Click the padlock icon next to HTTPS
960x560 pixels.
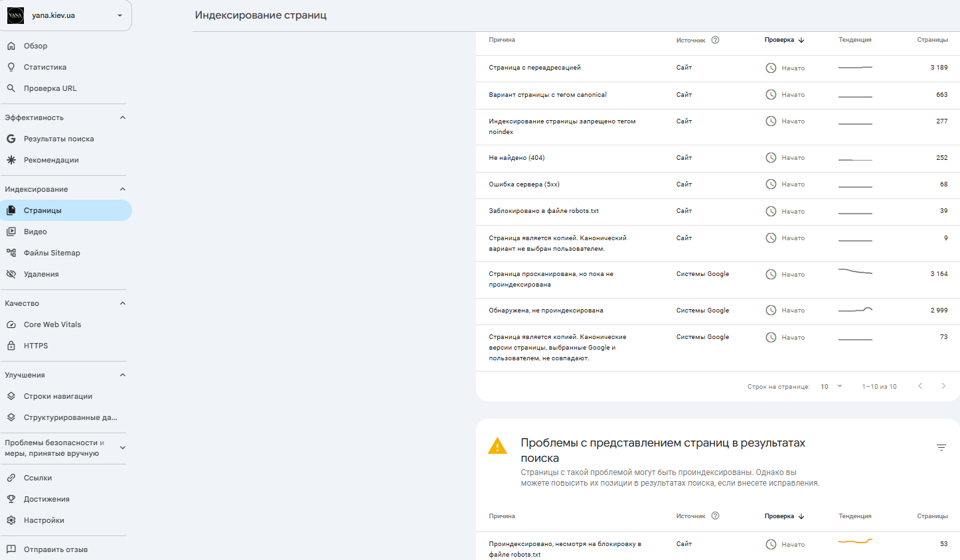[11, 346]
